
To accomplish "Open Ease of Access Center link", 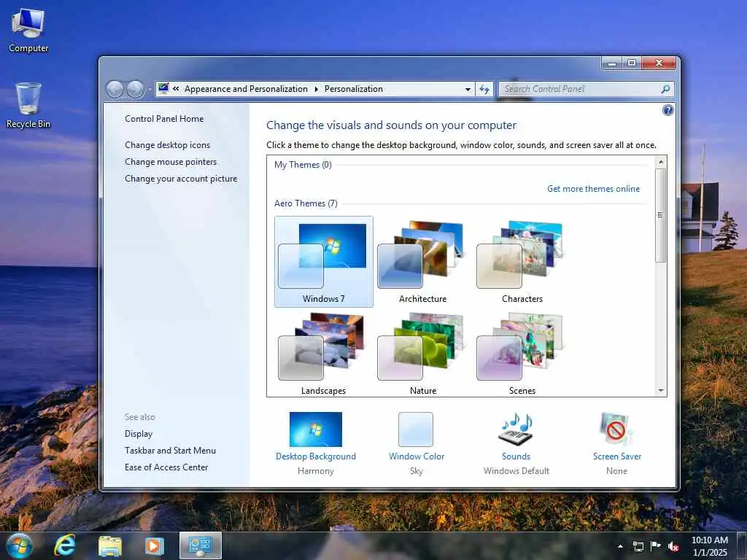I will [166, 467].
